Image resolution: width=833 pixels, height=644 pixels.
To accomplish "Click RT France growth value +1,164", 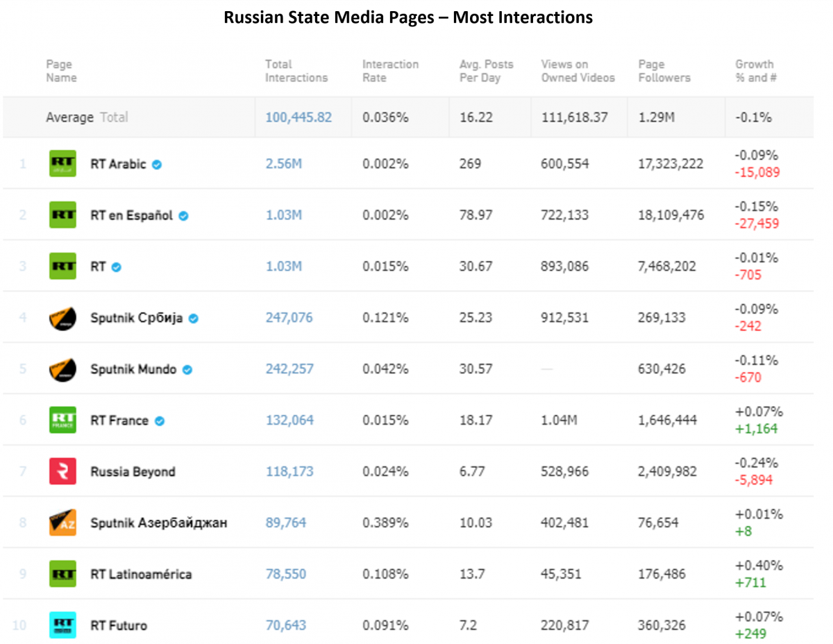I will (756, 429).
